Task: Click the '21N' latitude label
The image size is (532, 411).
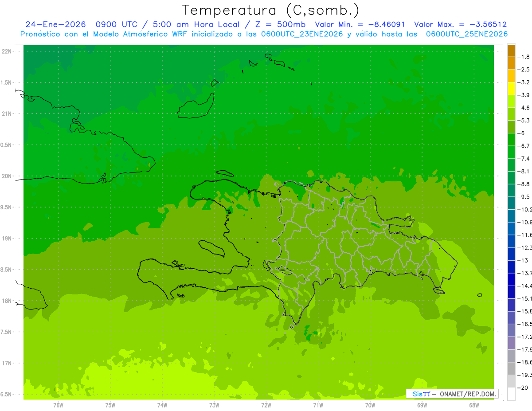Action: tap(7, 114)
